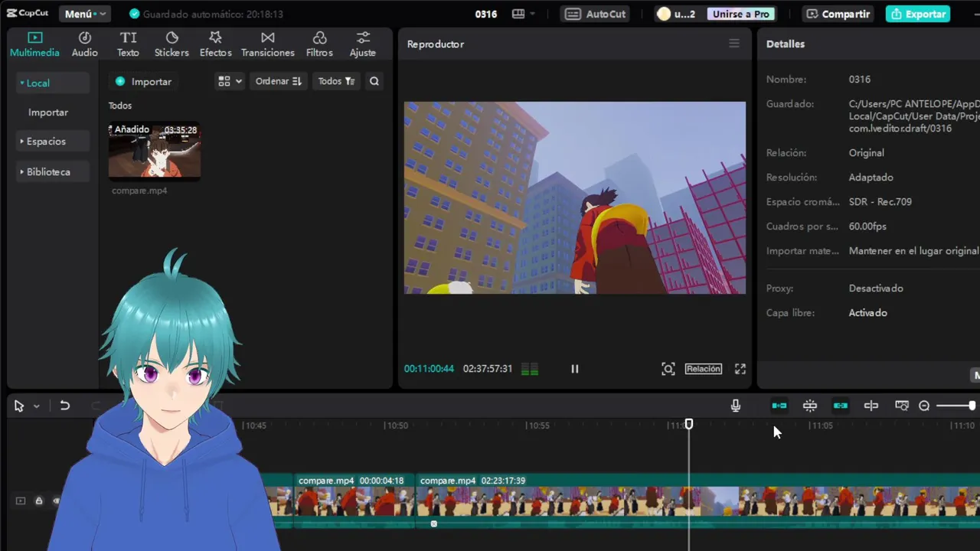Click the Todos label in media panel

[x=120, y=106]
